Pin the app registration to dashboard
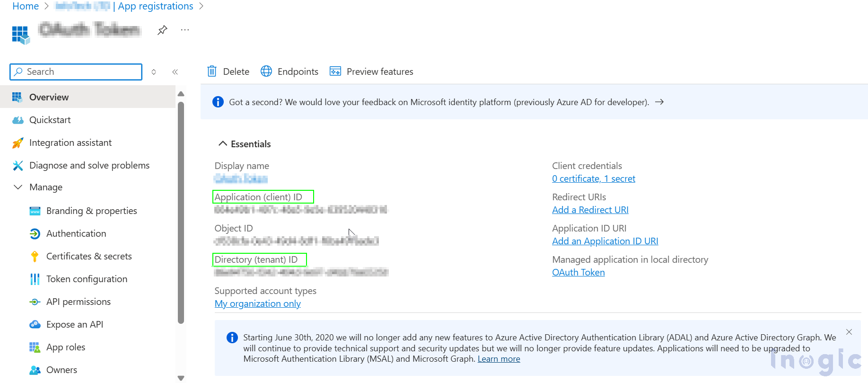The width and height of the screenshot is (868, 383). (162, 30)
